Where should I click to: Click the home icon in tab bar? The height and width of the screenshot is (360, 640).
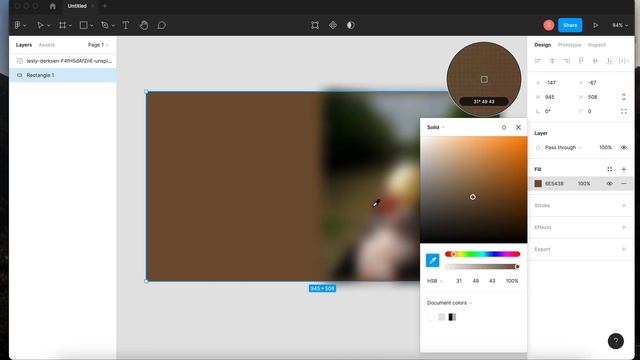pos(52,6)
